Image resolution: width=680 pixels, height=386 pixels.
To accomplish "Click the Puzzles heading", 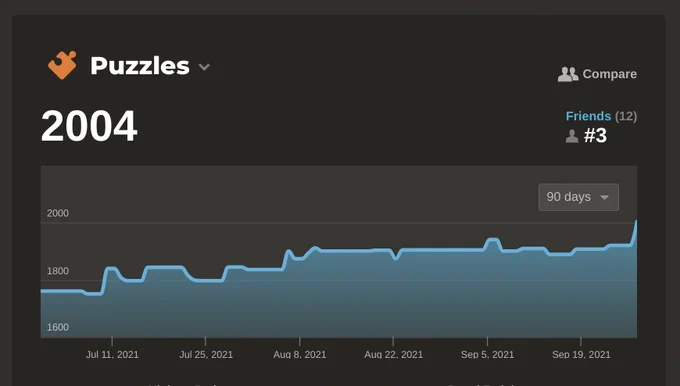I will (x=140, y=66).
